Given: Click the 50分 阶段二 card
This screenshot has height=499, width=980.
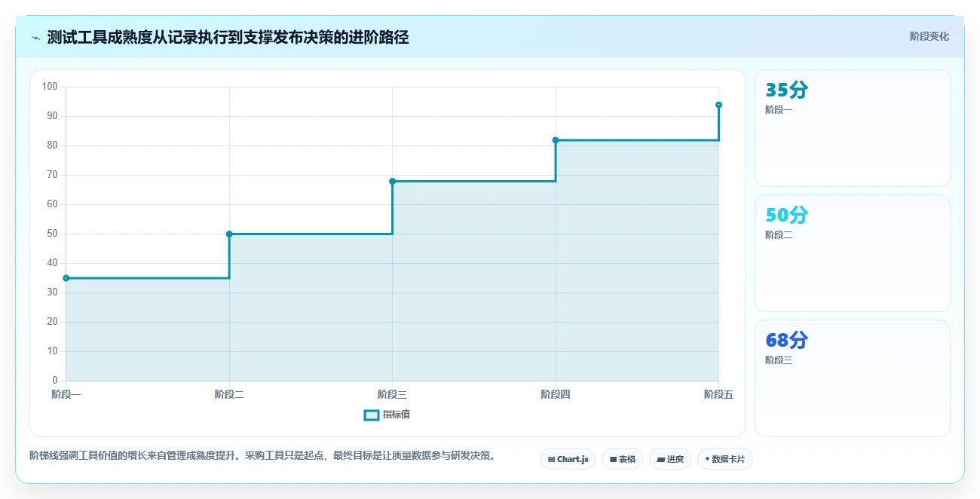Looking at the screenshot, I should click(853, 253).
